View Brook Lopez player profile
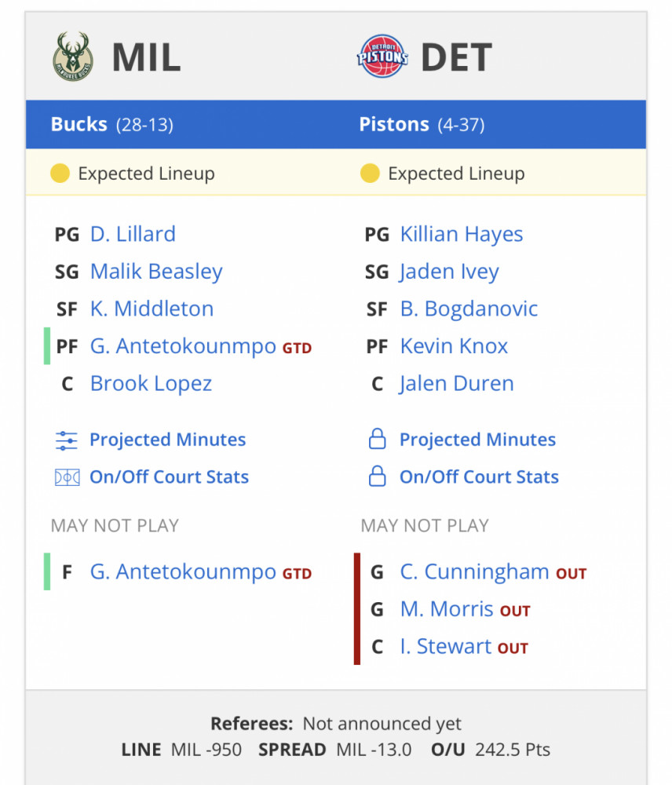The height and width of the screenshot is (785, 672). point(152,384)
